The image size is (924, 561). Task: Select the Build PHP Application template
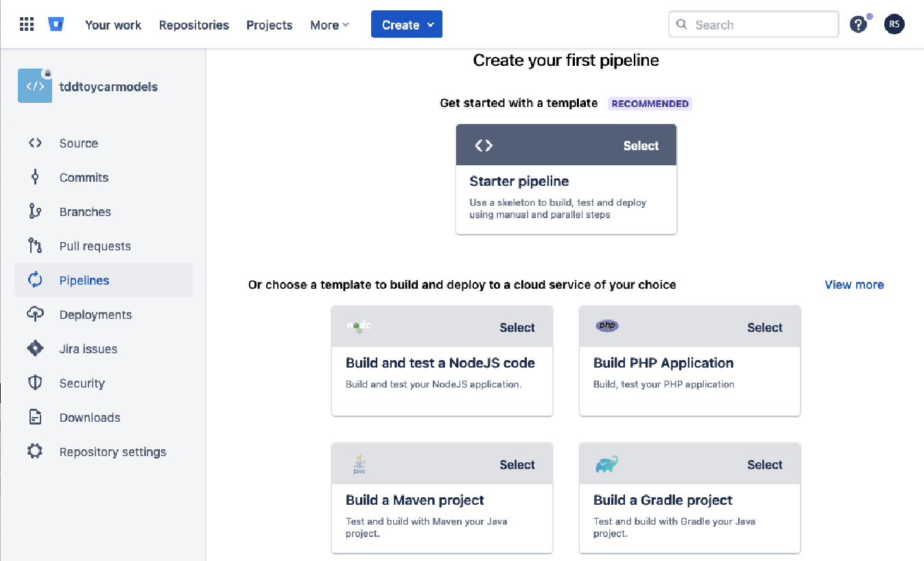point(765,327)
